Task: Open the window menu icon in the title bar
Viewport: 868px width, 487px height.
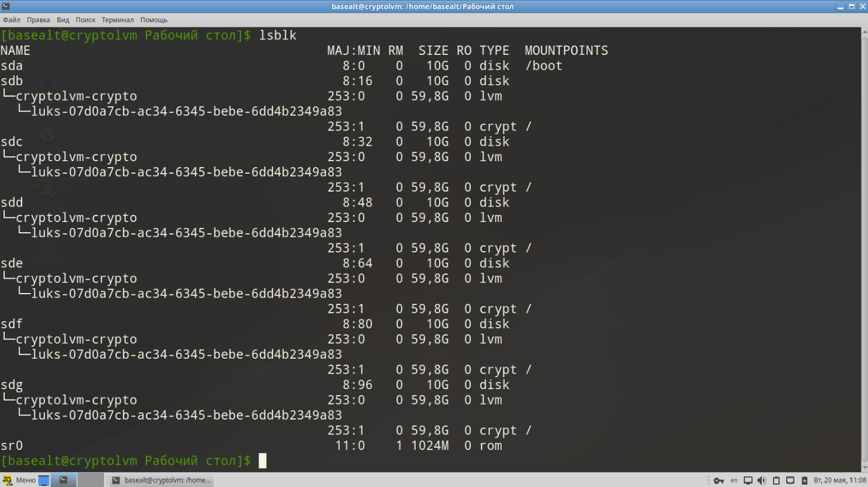Action: point(5,7)
